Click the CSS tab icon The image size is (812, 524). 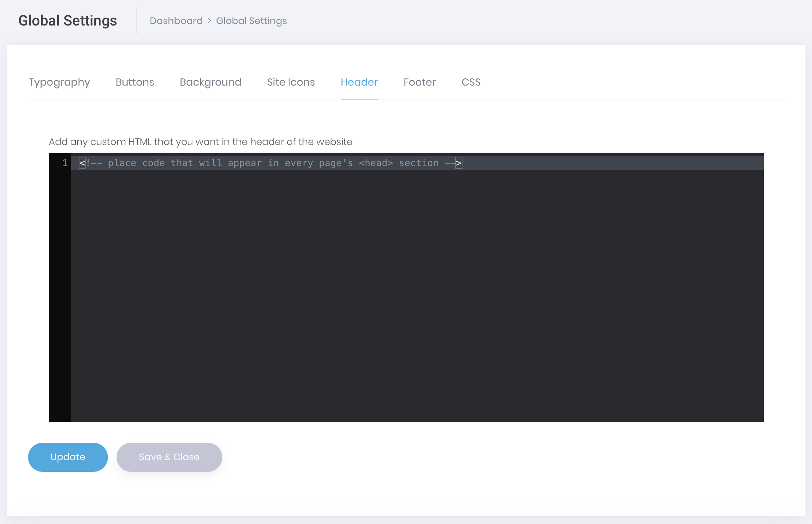tap(471, 82)
